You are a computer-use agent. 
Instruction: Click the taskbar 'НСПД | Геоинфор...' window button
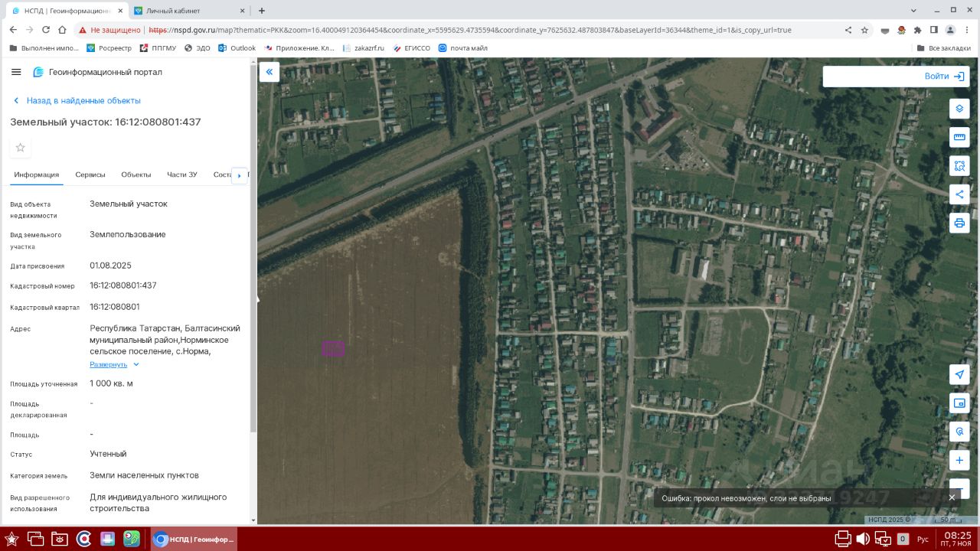pos(195,539)
